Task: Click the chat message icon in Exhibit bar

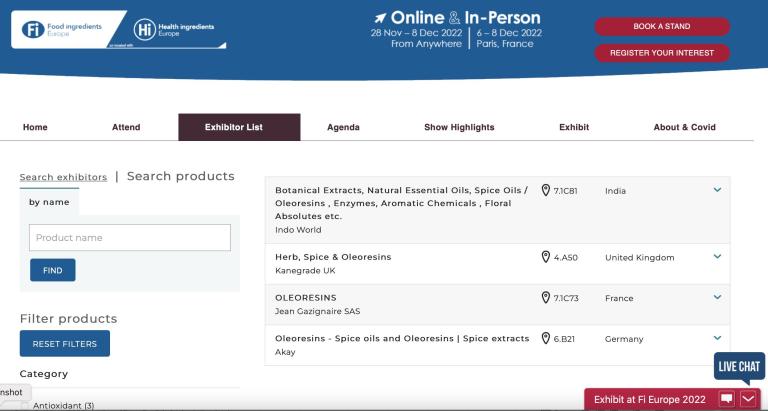Action: point(727,399)
